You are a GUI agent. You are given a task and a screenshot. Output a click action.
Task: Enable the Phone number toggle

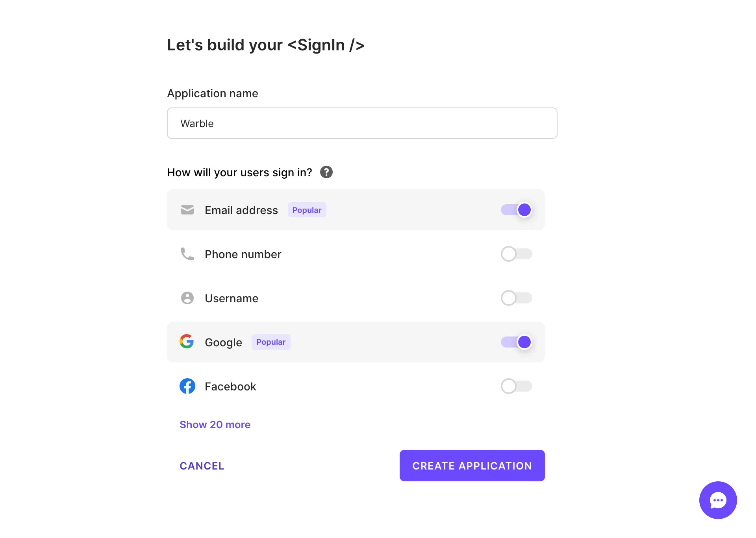517,254
